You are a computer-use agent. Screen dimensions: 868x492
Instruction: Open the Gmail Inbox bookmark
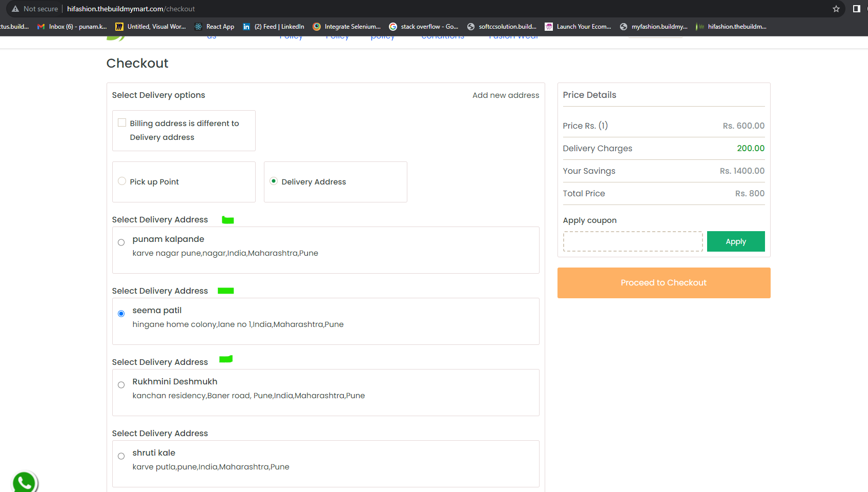click(72, 27)
